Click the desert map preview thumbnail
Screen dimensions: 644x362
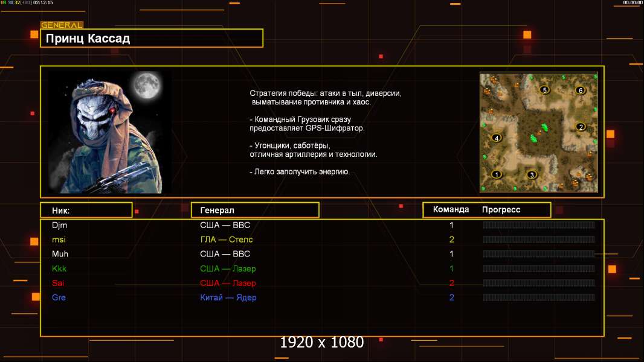pyautogui.click(x=539, y=132)
